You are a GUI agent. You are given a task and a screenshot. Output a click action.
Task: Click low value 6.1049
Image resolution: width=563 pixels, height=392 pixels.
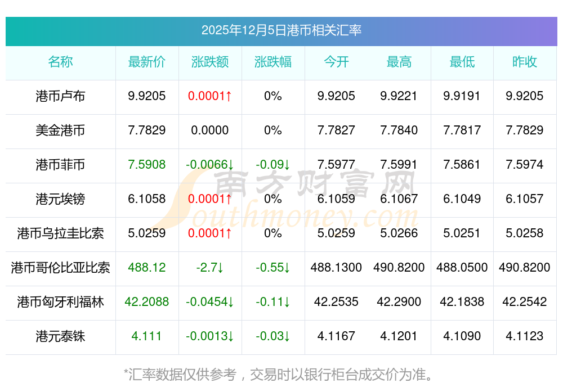pyautogui.click(x=462, y=199)
